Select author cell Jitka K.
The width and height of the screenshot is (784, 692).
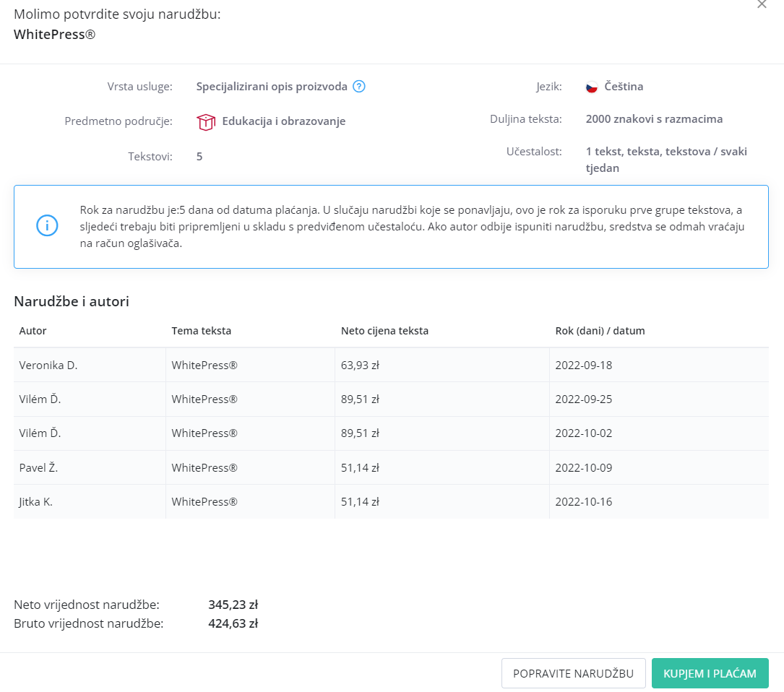[90, 501]
